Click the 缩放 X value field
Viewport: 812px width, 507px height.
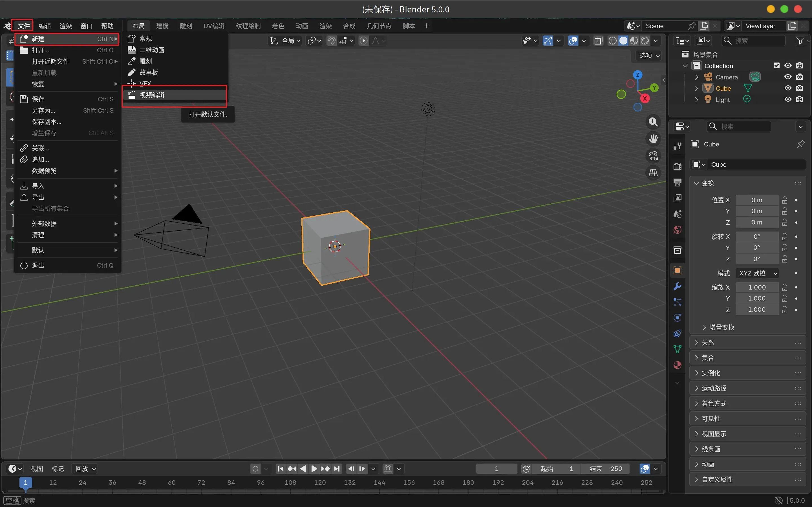tap(757, 287)
